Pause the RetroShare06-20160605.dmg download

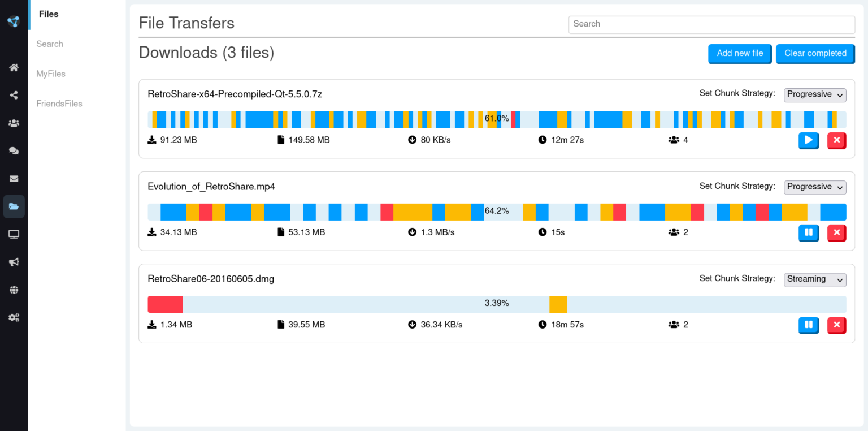[809, 324]
